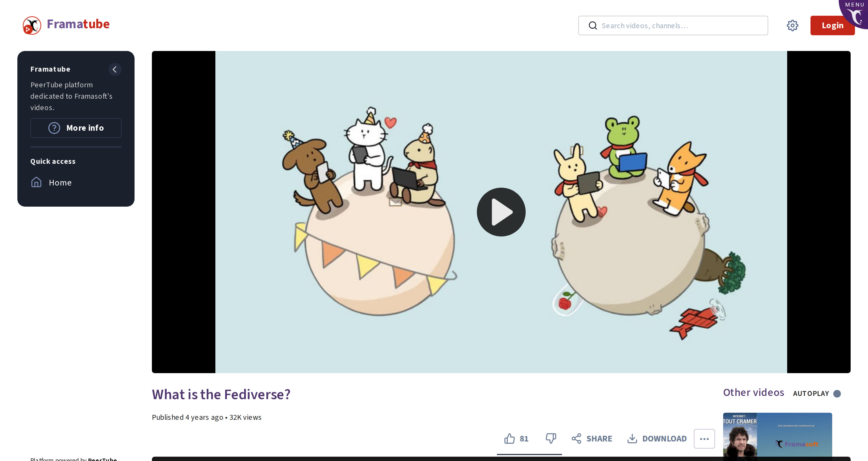868x461 pixels.
Task: Click the More info button
Action: click(x=76, y=128)
